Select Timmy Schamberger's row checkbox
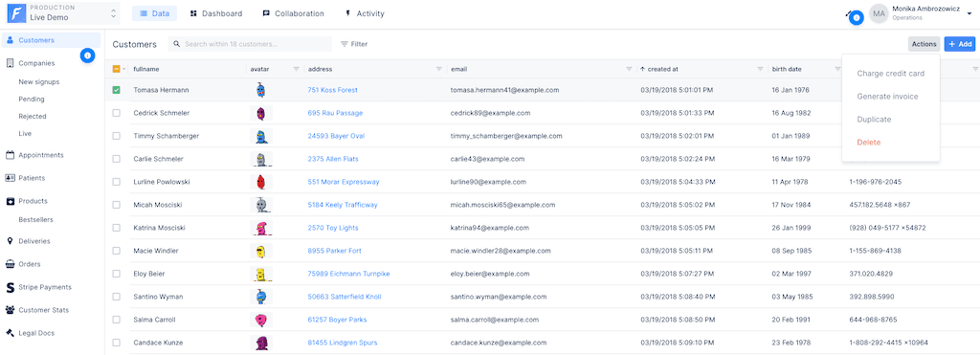Viewport: 980px width, 355px height. pyautogui.click(x=116, y=136)
